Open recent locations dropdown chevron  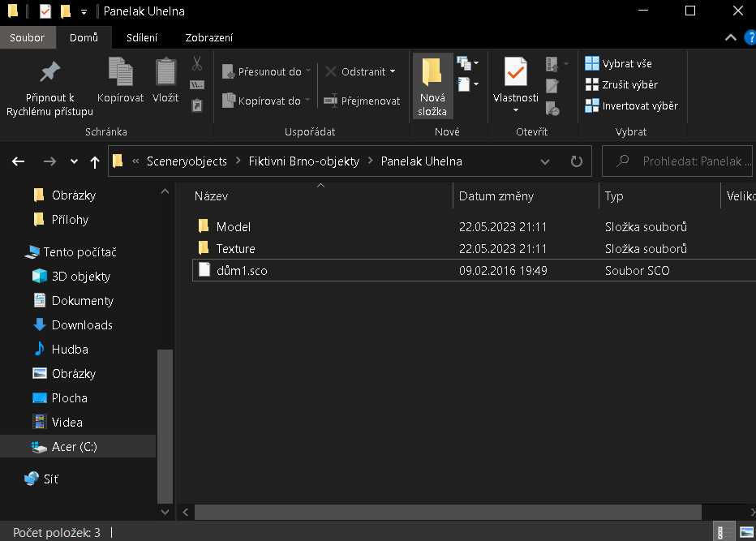74,161
